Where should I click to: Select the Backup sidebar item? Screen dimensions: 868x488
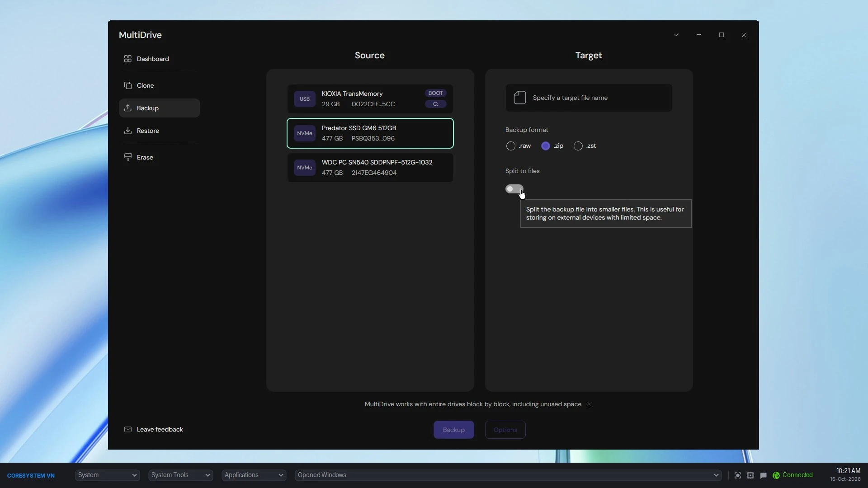click(159, 108)
